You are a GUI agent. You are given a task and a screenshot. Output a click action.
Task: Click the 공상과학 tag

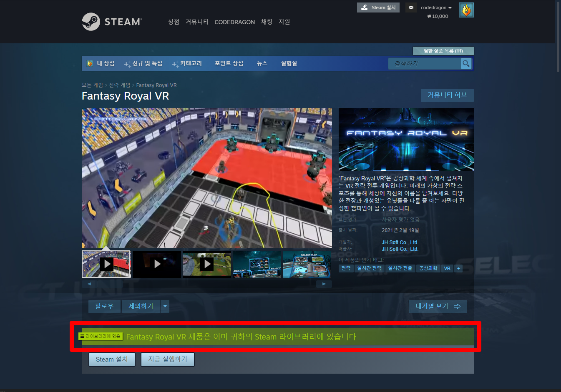pos(428,268)
